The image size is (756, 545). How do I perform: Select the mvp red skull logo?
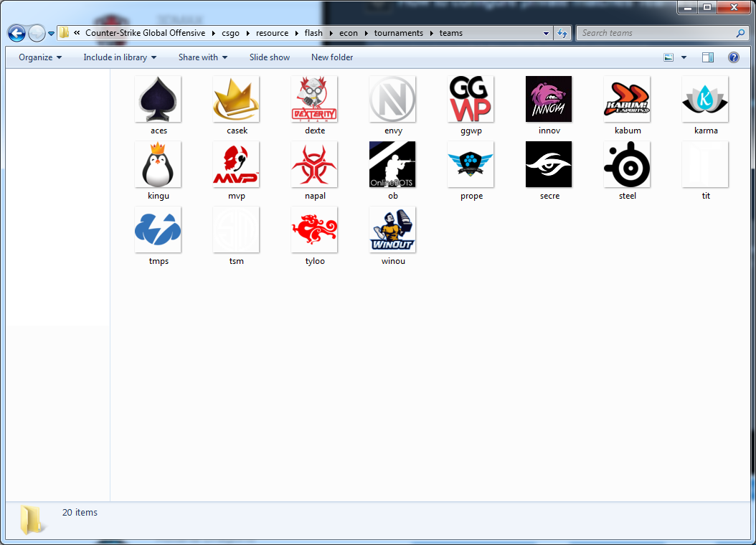point(236,164)
